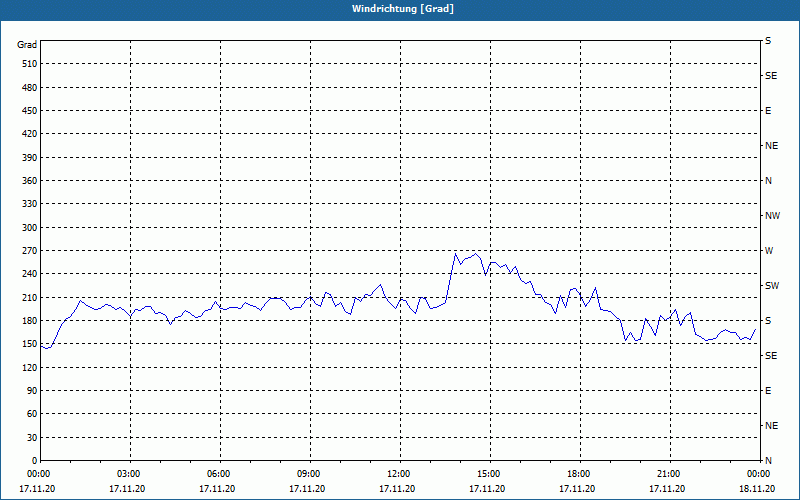Click the 12:00 time label
800x500 pixels.
coord(399,474)
